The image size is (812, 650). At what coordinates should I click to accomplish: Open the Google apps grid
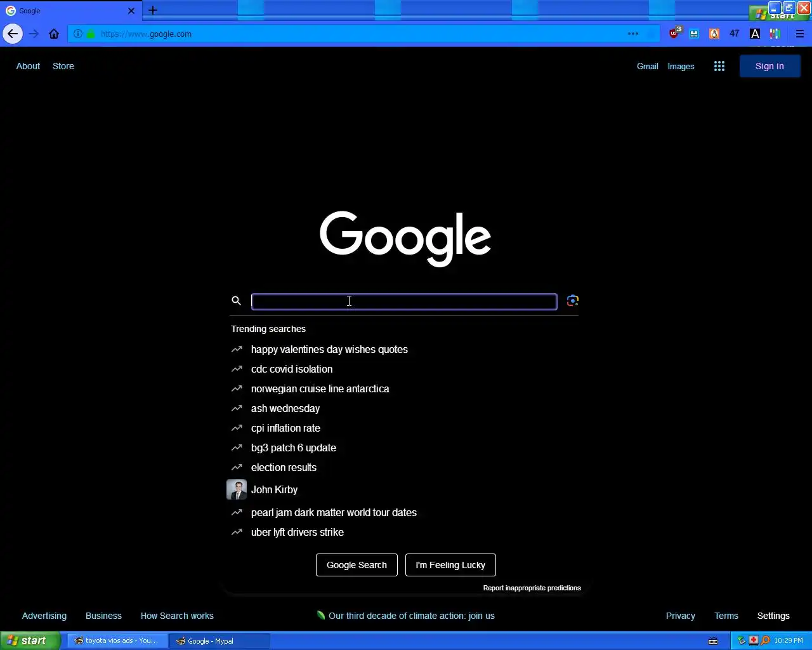click(719, 66)
